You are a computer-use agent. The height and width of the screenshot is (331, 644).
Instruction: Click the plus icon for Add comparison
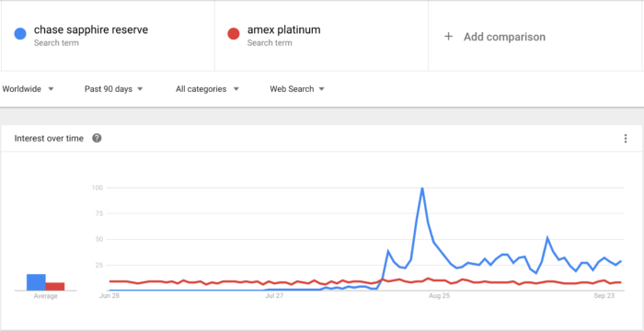(449, 37)
